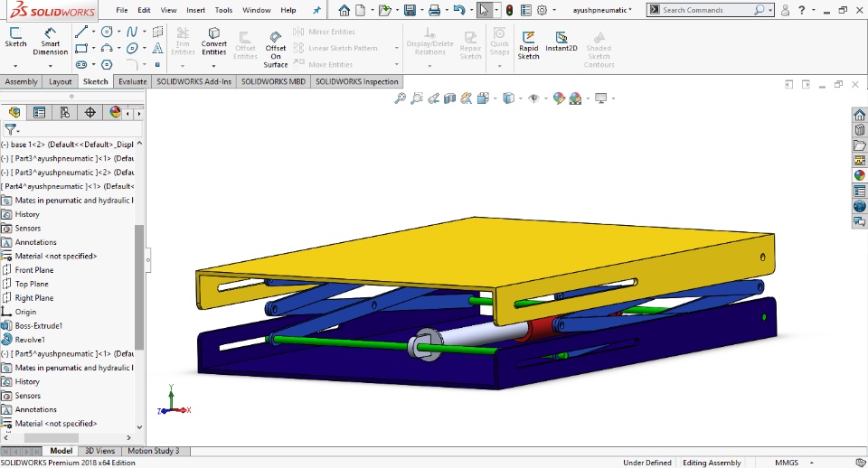Toggle the Hide/Show Items eye icon
Image resolution: width=868 pixels, height=468 pixels.
coord(534,98)
